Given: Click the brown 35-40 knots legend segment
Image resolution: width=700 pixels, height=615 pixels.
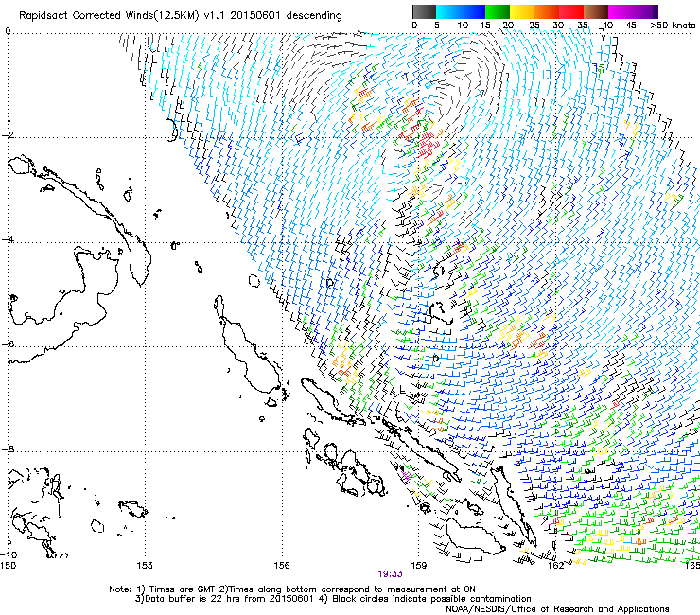Looking at the screenshot, I should click(x=596, y=11).
